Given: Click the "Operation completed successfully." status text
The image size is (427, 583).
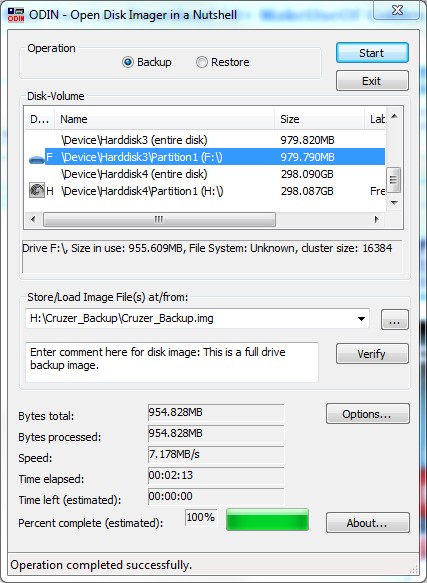Looking at the screenshot, I should point(101,566).
